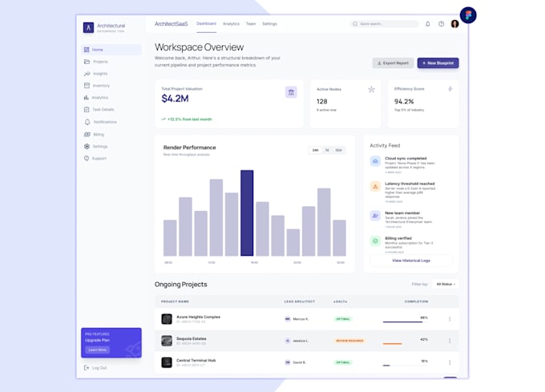Click the Optimal badge for Azure Heights

pos(343,319)
